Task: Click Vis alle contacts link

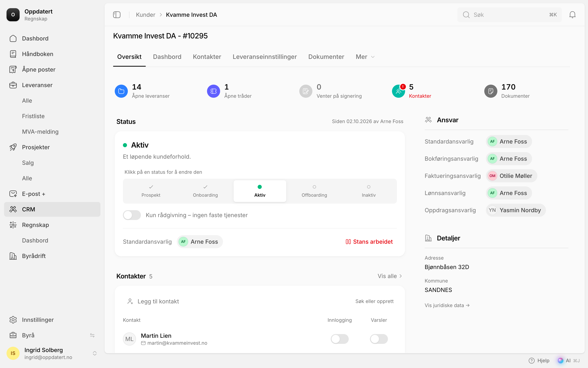Action: coord(390,276)
